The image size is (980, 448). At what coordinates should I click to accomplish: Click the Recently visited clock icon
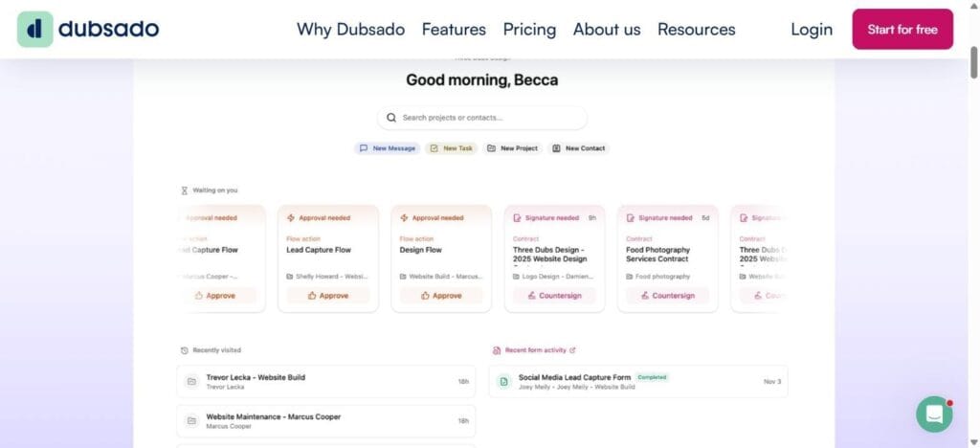click(x=185, y=350)
